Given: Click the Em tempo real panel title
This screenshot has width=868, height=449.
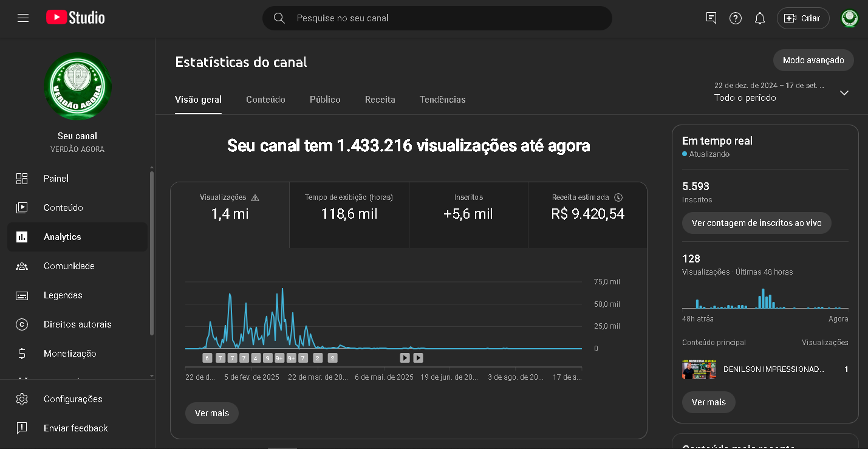Looking at the screenshot, I should pos(717,141).
